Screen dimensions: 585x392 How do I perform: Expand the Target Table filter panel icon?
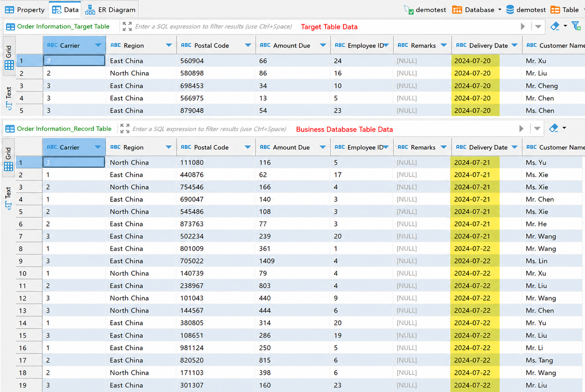pyautogui.click(x=127, y=26)
